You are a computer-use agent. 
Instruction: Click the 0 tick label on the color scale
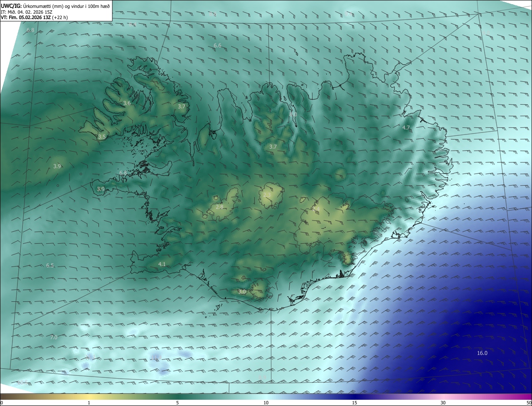[2, 403]
